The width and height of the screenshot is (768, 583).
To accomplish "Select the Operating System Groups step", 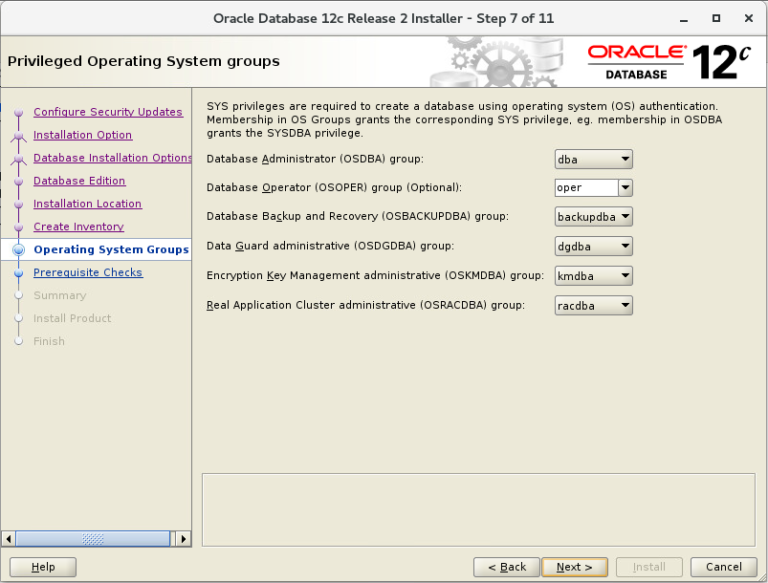I will coord(111,249).
